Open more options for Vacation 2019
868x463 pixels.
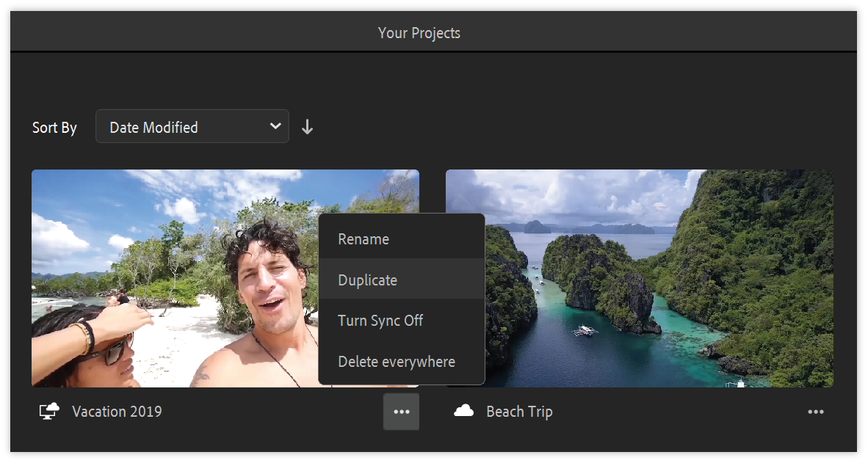pyautogui.click(x=401, y=412)
